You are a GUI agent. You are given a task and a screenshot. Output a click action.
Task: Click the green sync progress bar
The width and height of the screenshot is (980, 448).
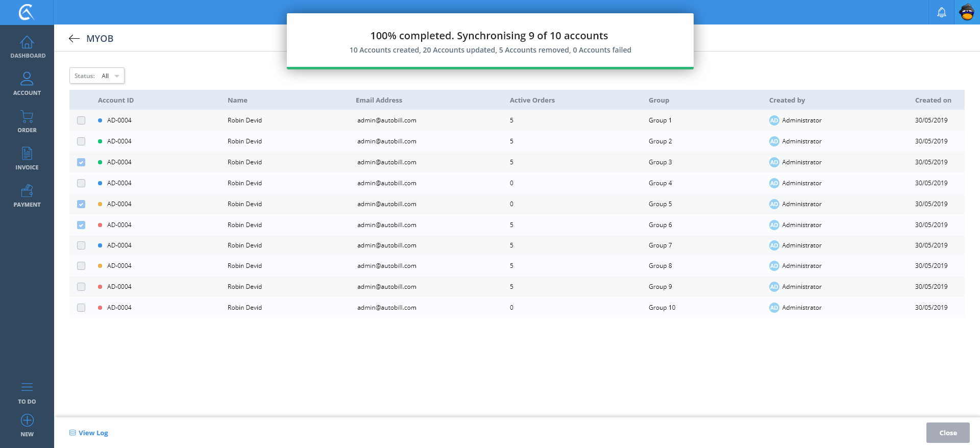tap(490, 67)
